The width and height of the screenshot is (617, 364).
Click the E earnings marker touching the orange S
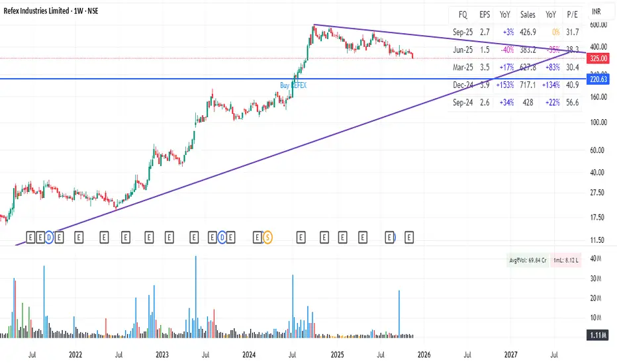(258, 238)
